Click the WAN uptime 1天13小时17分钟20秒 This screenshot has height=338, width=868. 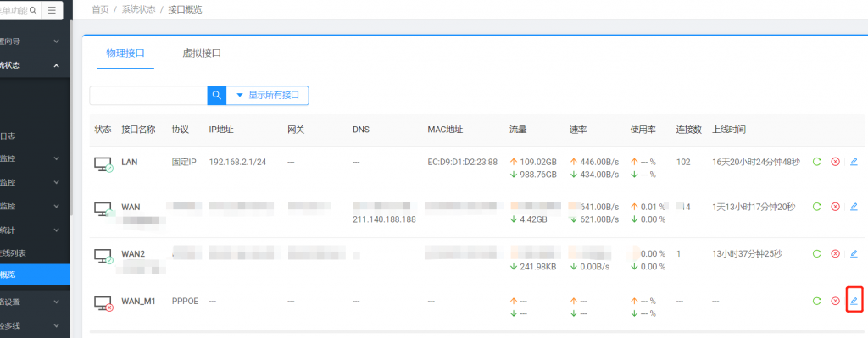click(754, 207)
